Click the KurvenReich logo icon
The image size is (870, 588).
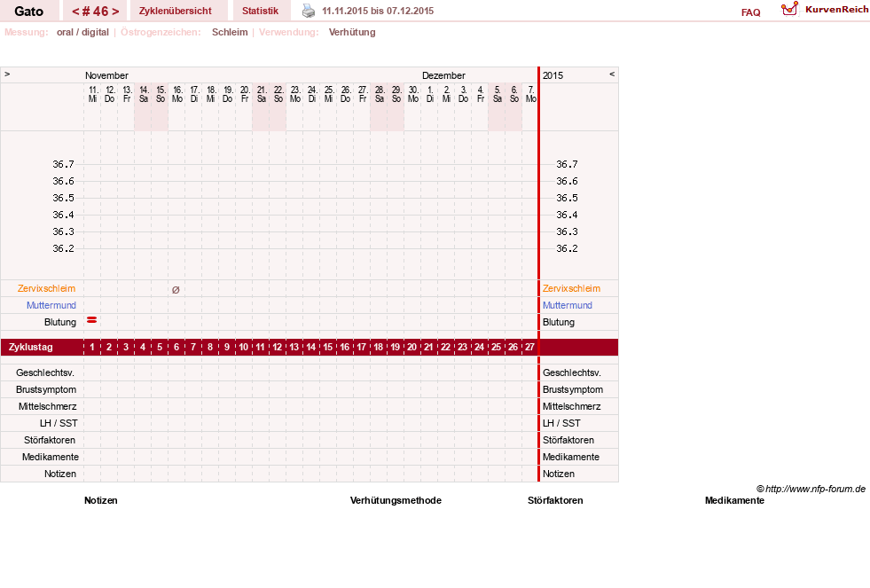[789, 9]
